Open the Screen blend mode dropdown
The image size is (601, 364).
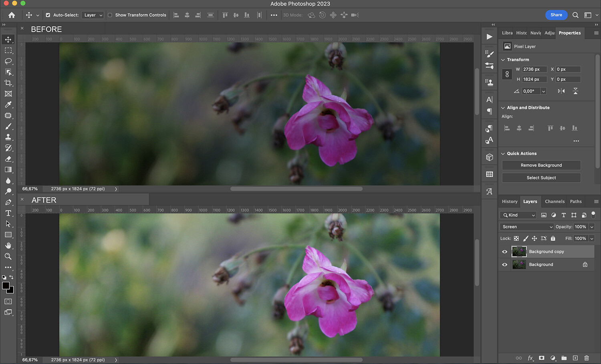[x=526, y=227]
